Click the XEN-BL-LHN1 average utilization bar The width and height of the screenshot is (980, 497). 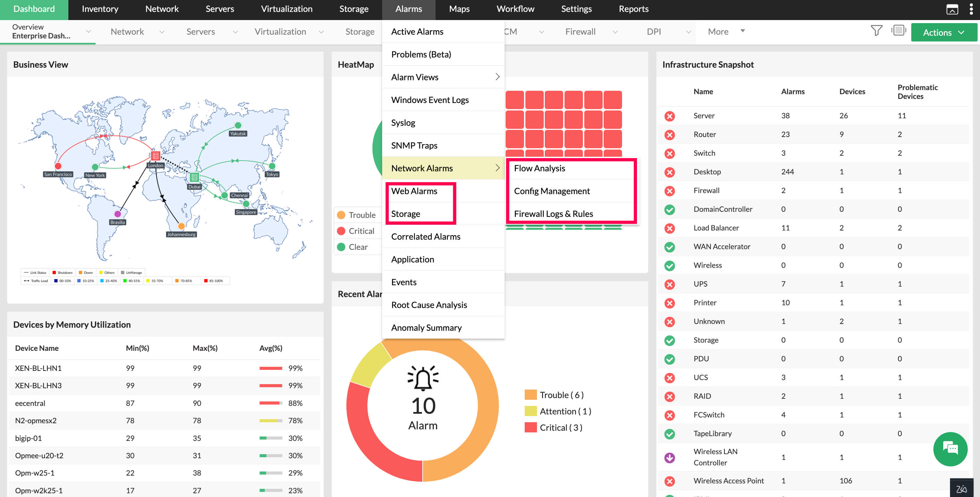point(271,369)
